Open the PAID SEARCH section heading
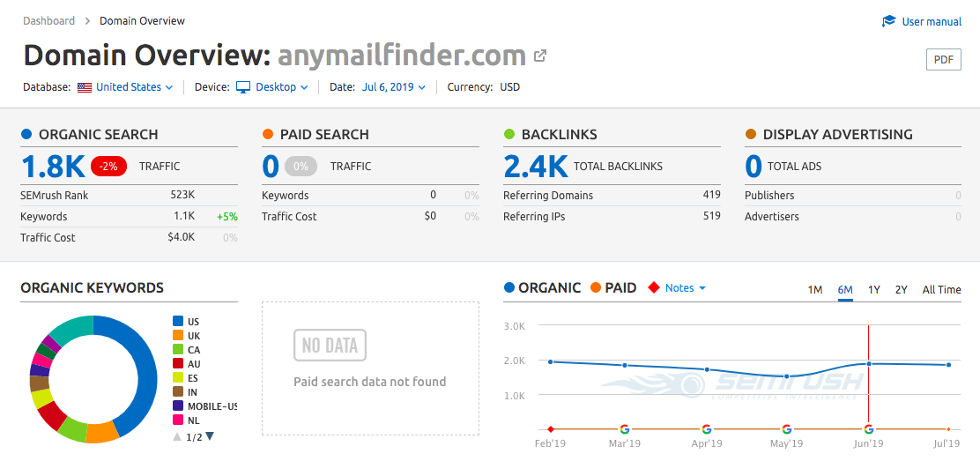This screenshot has width=980, height=476. pyautogui.click(x=324, y=135)
